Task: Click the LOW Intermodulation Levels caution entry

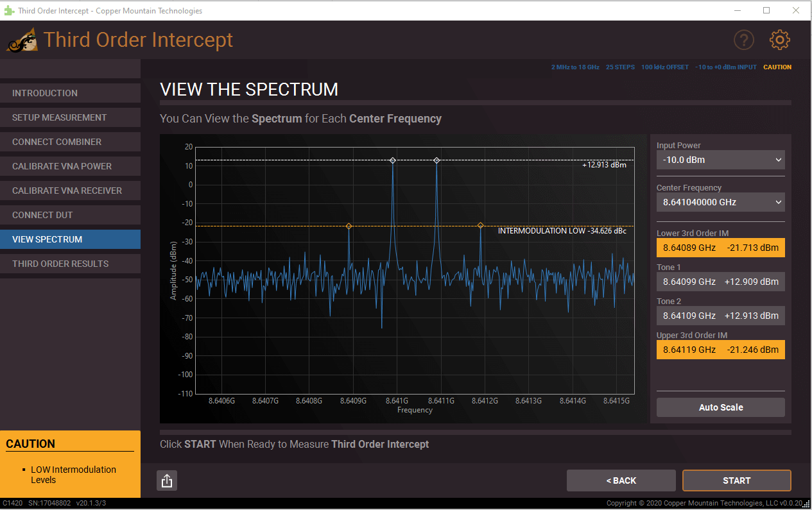Action: (73, 475)
